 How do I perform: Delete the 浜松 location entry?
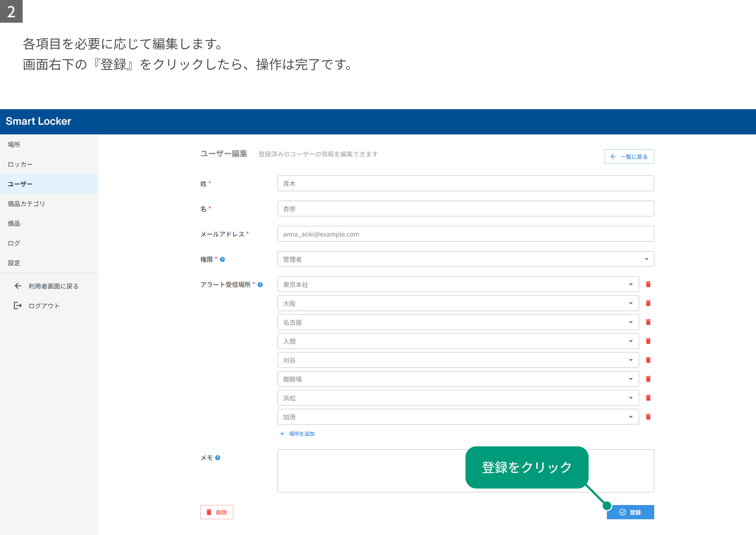648,398
